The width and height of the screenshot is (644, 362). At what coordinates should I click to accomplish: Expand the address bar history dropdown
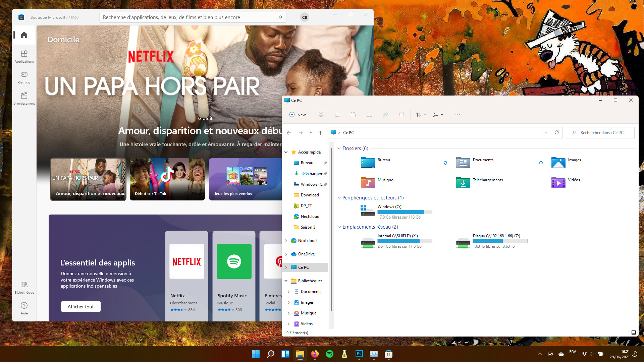click(546, 132)
